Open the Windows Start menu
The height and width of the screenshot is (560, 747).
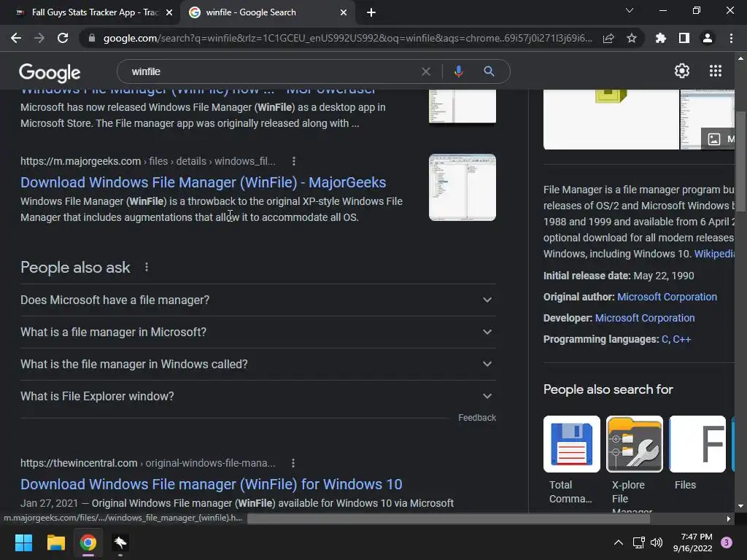pyautogui.click(x=23, y=542)
